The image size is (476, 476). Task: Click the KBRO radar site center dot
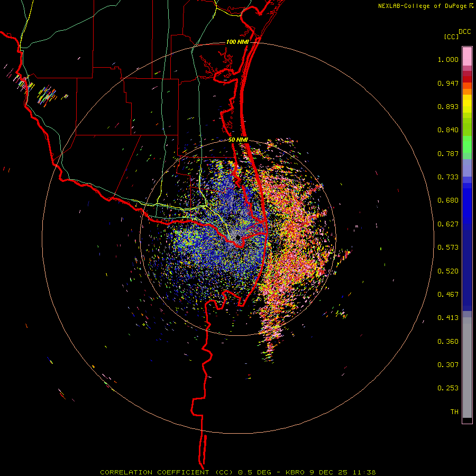click(x=238, y=237)
